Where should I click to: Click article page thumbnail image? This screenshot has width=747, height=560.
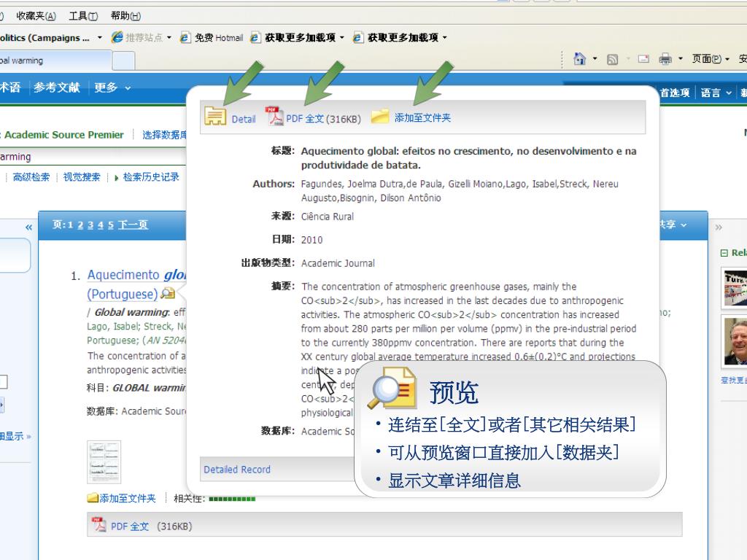pyautogui.click(x=104, y=462)
